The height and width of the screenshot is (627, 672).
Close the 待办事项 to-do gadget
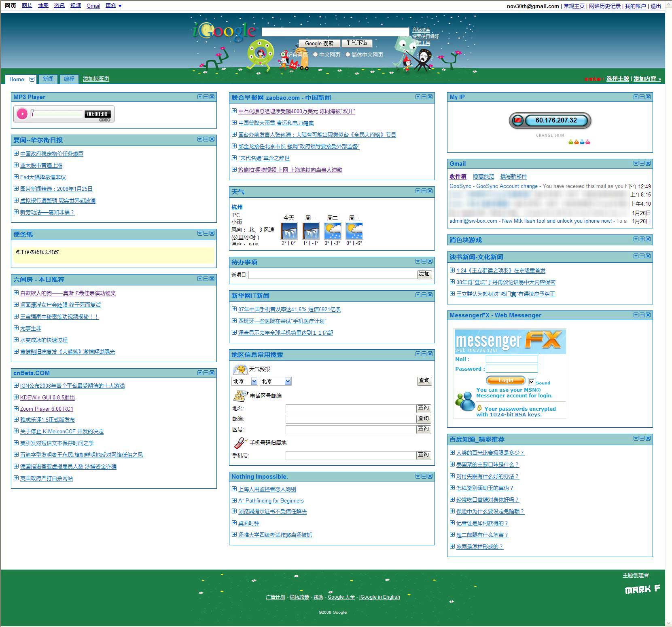430,261
